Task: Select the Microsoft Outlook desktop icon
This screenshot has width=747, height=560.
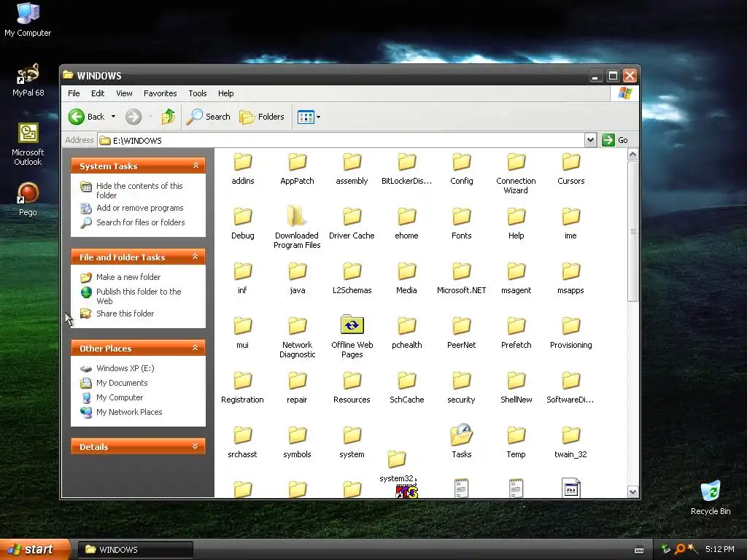Action: coord(28,144)
